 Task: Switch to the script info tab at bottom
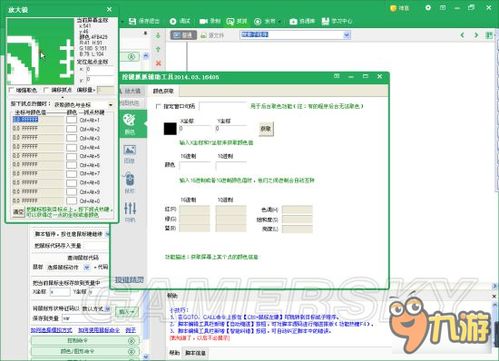click(195, 353)
